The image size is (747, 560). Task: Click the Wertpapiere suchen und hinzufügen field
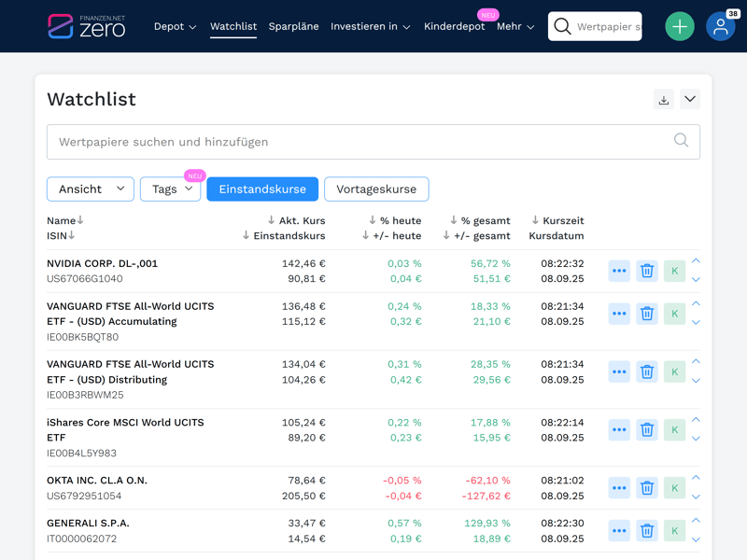359,142
